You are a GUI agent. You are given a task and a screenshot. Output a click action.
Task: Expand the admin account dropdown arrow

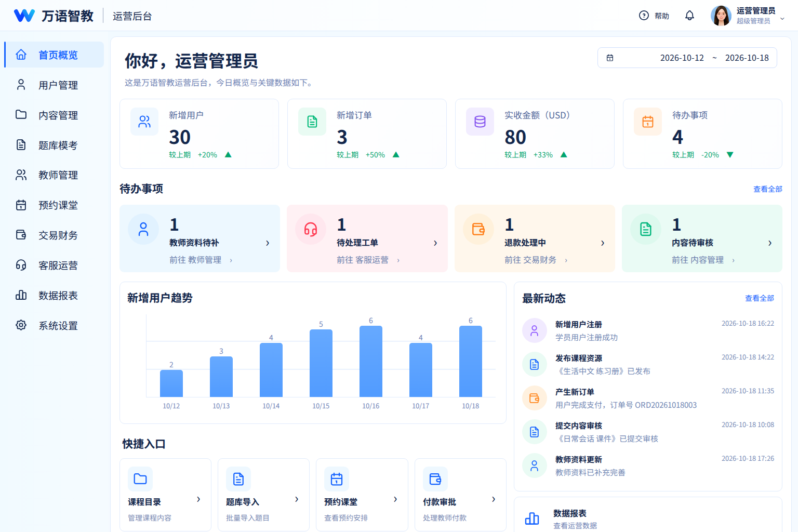pyautogui.click(x=782, y=19)
